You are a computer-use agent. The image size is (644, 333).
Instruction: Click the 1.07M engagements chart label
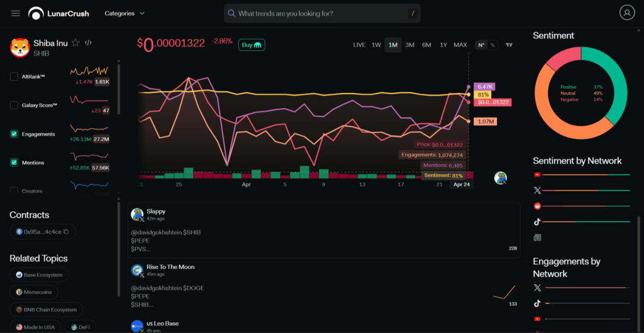485,121
